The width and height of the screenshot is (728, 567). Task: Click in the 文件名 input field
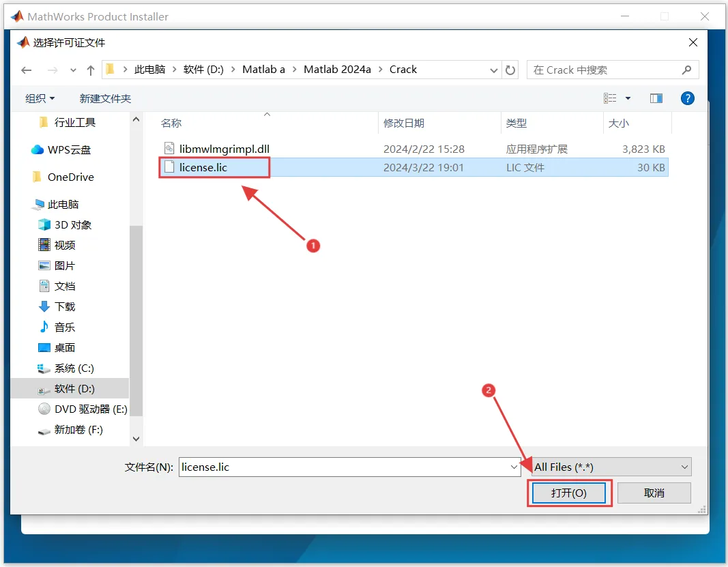[x=349, y=467]
